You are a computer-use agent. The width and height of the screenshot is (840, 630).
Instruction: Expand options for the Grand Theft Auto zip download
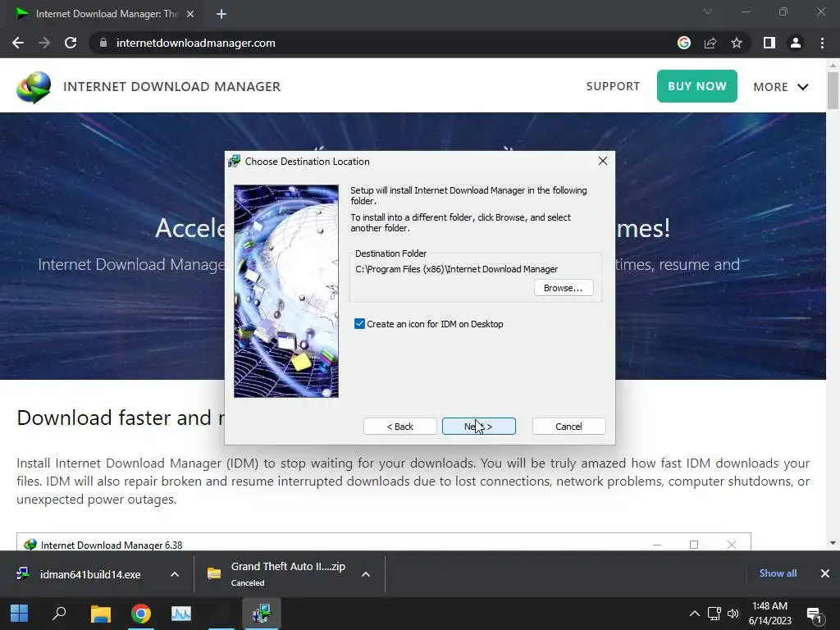(x=366, y=574)
